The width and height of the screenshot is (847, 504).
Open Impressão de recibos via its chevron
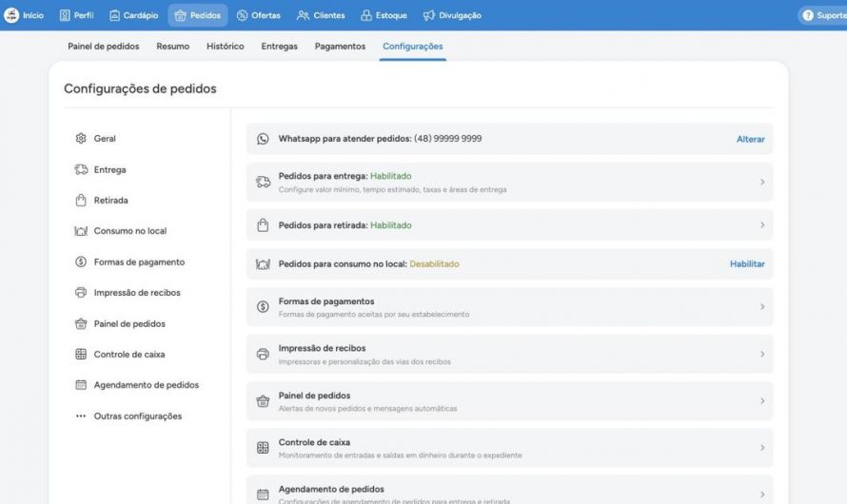(762, 354)
